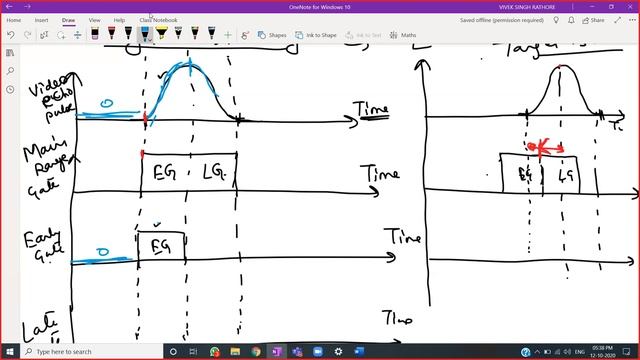Open the Action Center
Viewport: 640px width, 360px height.
click(x=627, y=351)
